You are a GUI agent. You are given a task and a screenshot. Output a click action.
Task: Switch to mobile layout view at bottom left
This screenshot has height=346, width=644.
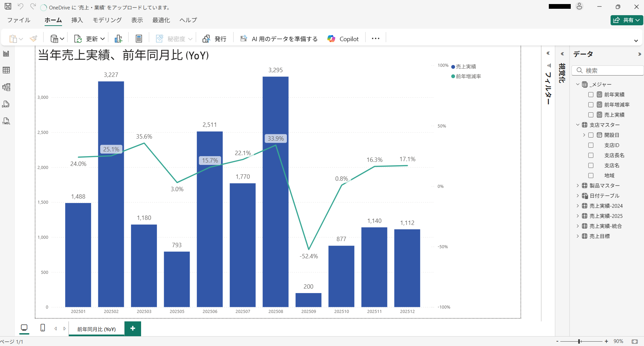point(42,328)
